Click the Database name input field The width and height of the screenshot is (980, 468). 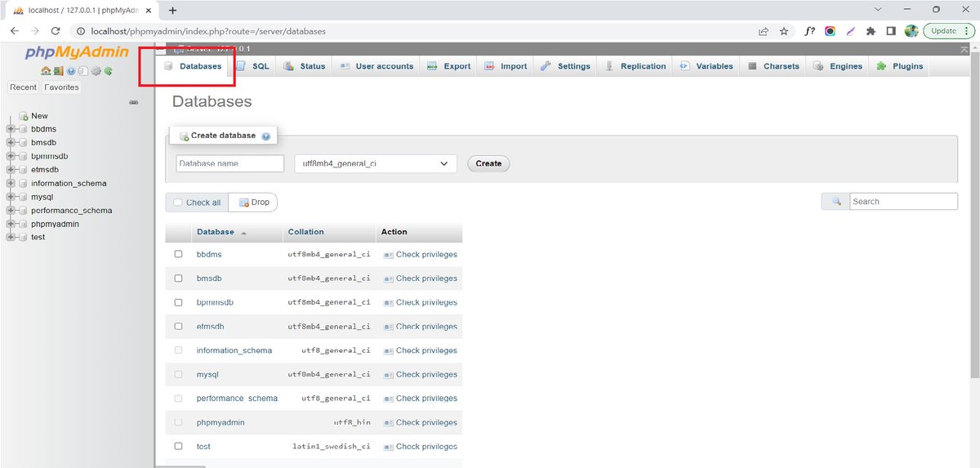[230, 163]
